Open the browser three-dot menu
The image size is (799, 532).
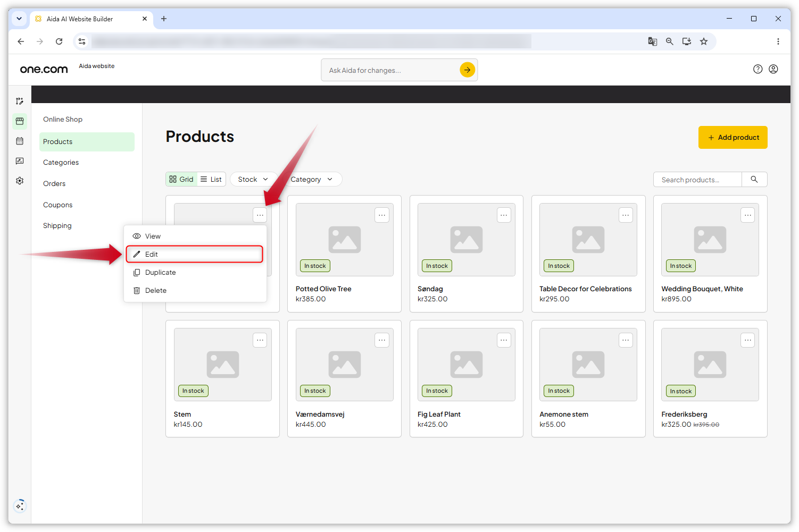tap(778, 41)
